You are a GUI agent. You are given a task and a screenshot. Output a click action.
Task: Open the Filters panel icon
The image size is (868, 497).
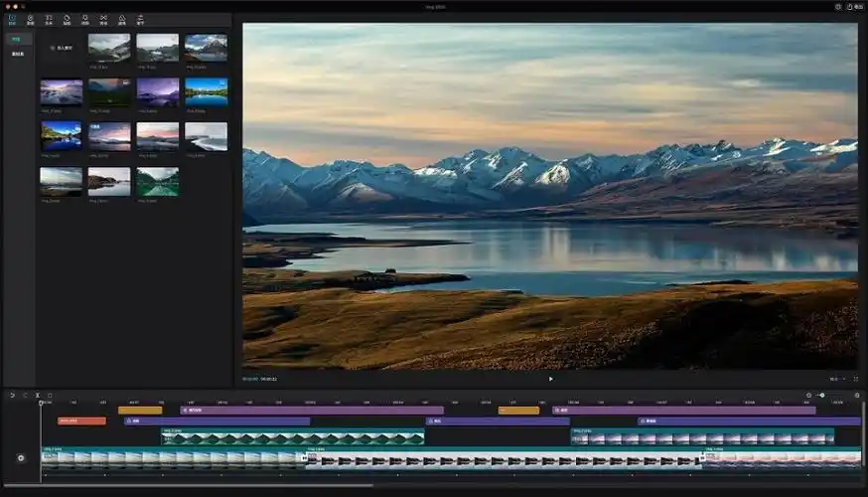coord(122,19)
